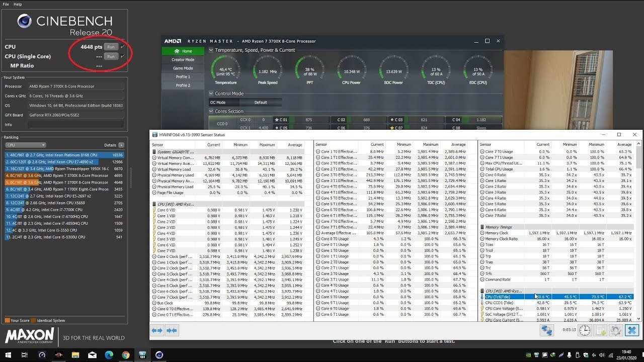Select the Memory Clock Ratio sensor row
The image size is (644, 362).
tap(557, 239)
